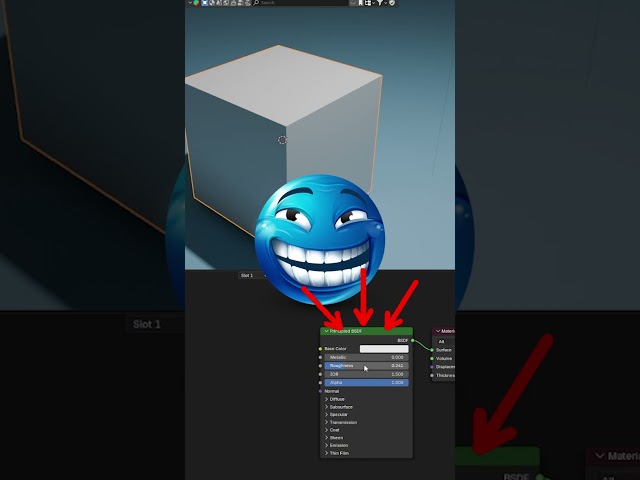The height and width of the screenshot is (480, 640).
Task: Collapse the Principled BSDF node header
Action: pyautogui.click(x=326, y=331)
